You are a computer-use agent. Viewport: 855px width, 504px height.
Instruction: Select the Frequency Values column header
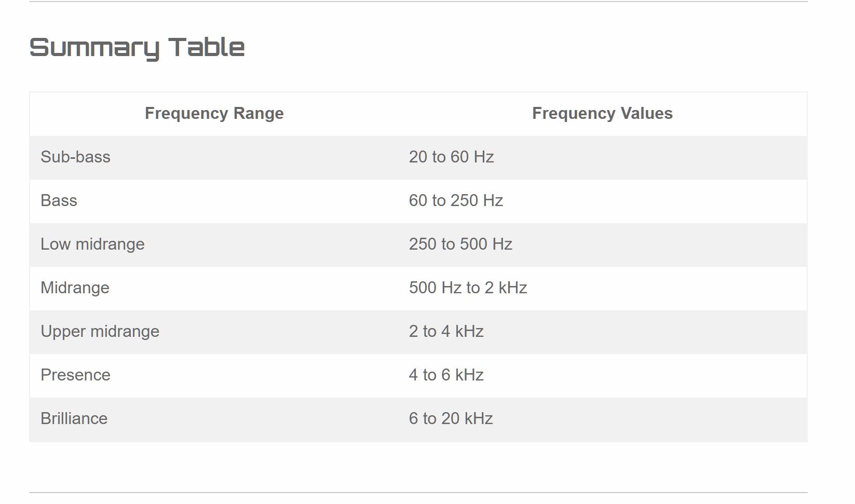pyautogui.click(x=602, y=113)
